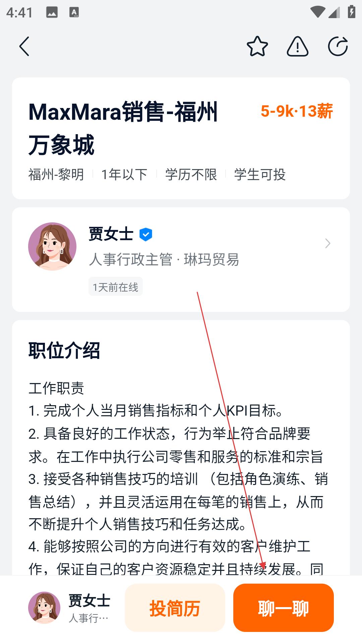This screenshot has width=362, height=644.
Task: Tap 贾女士 name in the bottom bar
Action: click(89, 600)
